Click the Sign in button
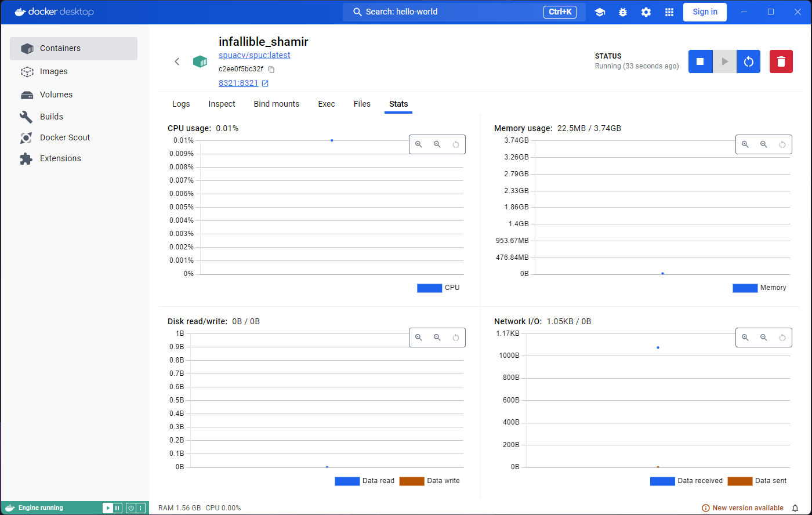The width and height of the screenshot is (812, 515). pyautogui.click(x=705, y=12)
